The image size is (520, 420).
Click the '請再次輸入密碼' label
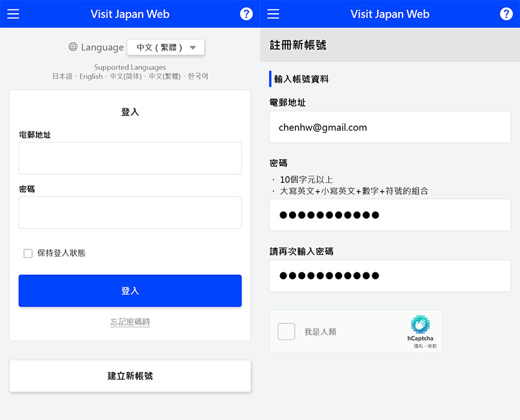(302, 251)
